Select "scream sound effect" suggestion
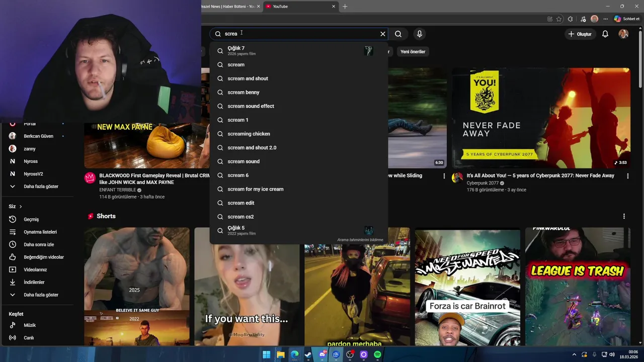644x362 pixels. click(299, 106)
